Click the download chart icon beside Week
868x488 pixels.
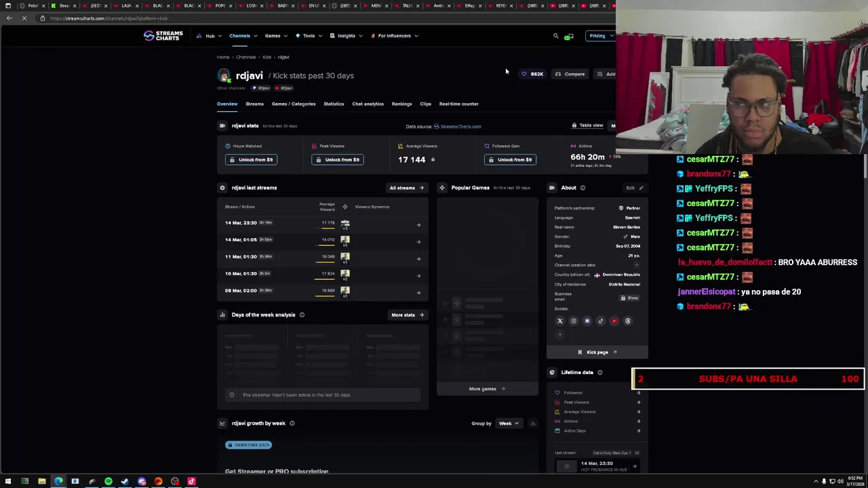point(532,424)
